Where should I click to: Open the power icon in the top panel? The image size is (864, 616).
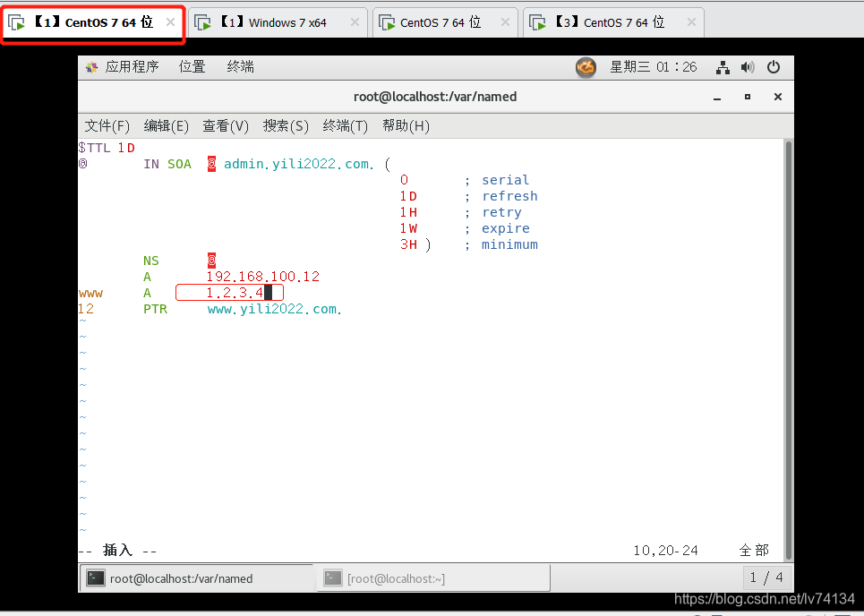pos(773,67)
